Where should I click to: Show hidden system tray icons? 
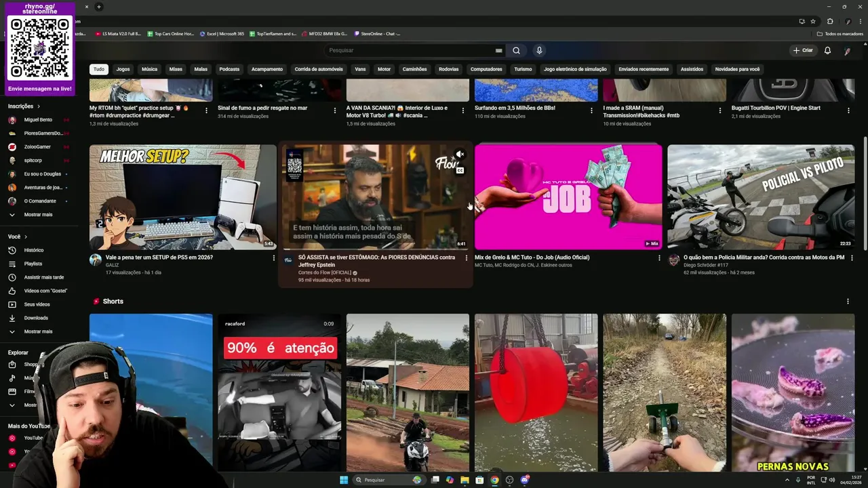[788, 480]
